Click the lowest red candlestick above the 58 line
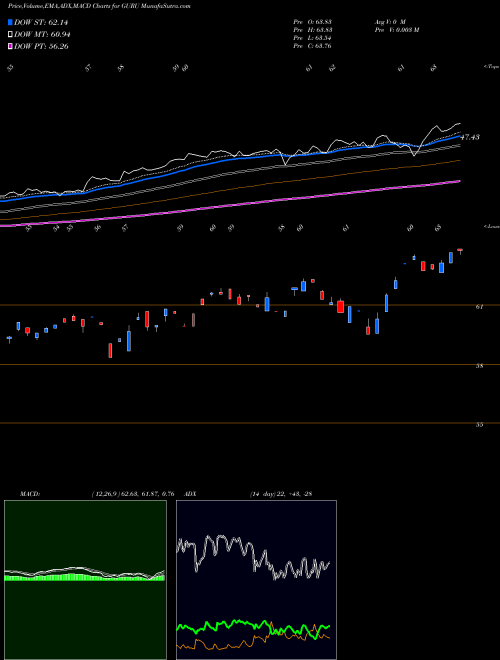This screenshot has height=660, width=500. coord(110,350)
